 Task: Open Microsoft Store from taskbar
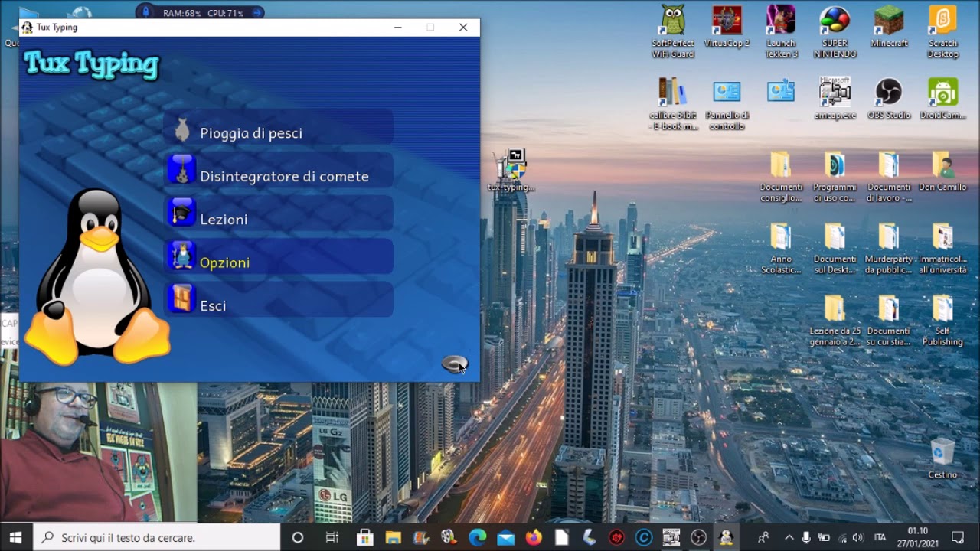[365, 537]
